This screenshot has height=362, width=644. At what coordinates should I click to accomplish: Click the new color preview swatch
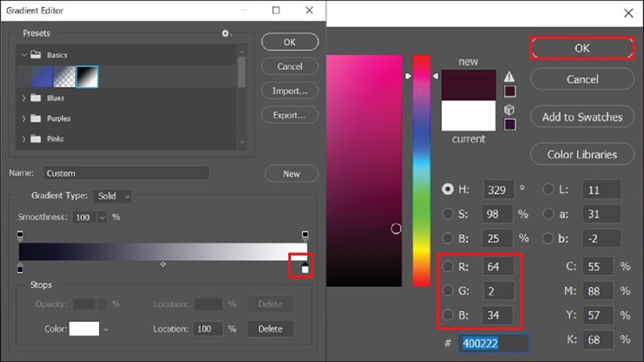pos(469,85)
